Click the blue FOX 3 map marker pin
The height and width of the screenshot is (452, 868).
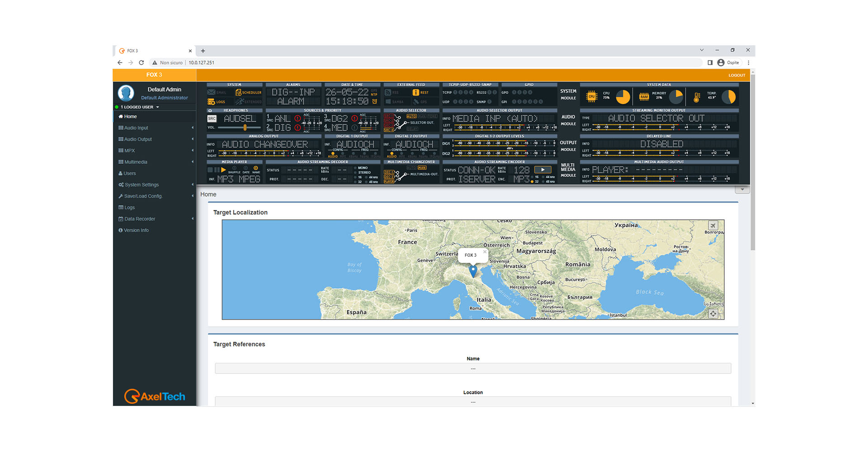(x=473, y=271)
